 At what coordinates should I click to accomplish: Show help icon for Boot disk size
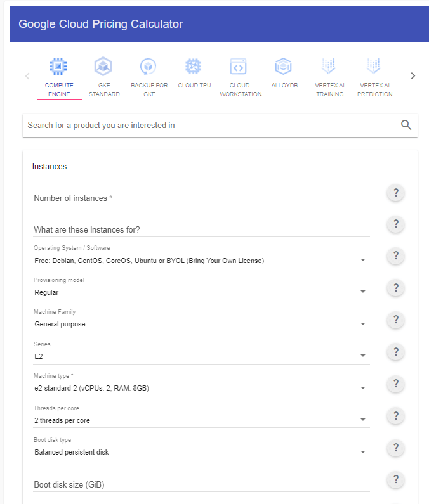tap(396, 479)
